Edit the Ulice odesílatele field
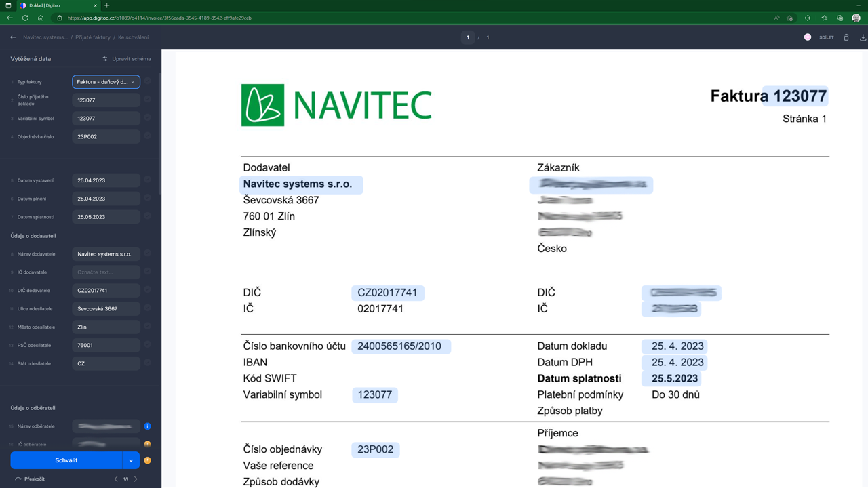Viewport: 868px width, 488px height. click(x=106, y=308)
